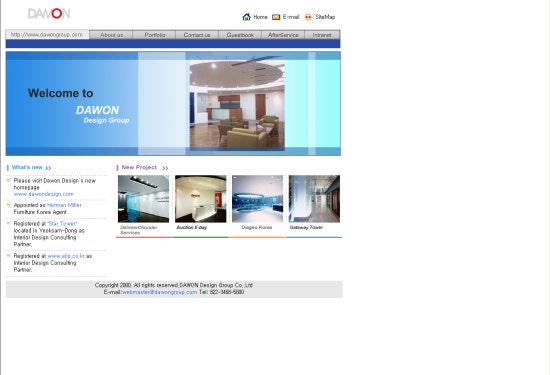Click the http://www.dawongroup.com address field

[x=47, y=34]
